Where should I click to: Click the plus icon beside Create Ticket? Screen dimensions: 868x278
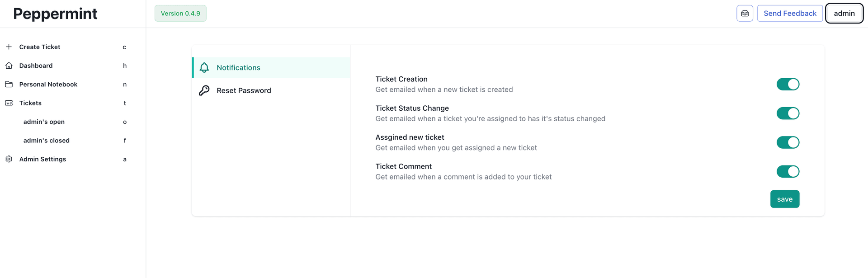click(x=9, y=47)
